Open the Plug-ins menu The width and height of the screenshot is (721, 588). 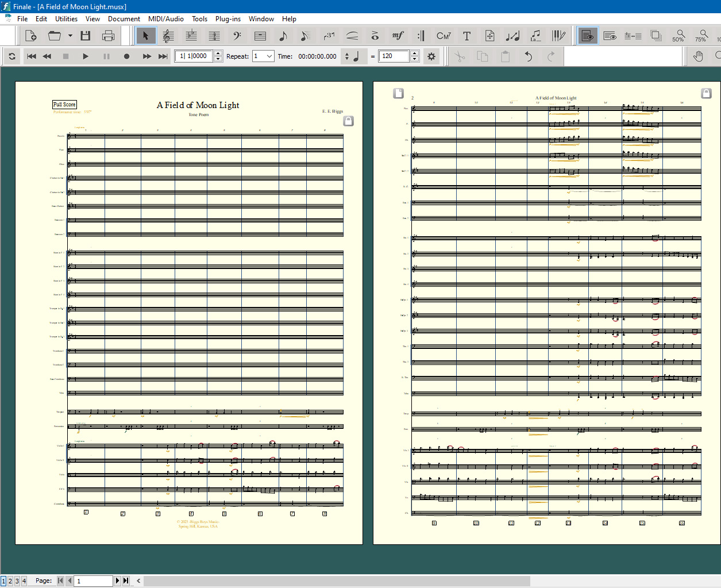point(228,19)
